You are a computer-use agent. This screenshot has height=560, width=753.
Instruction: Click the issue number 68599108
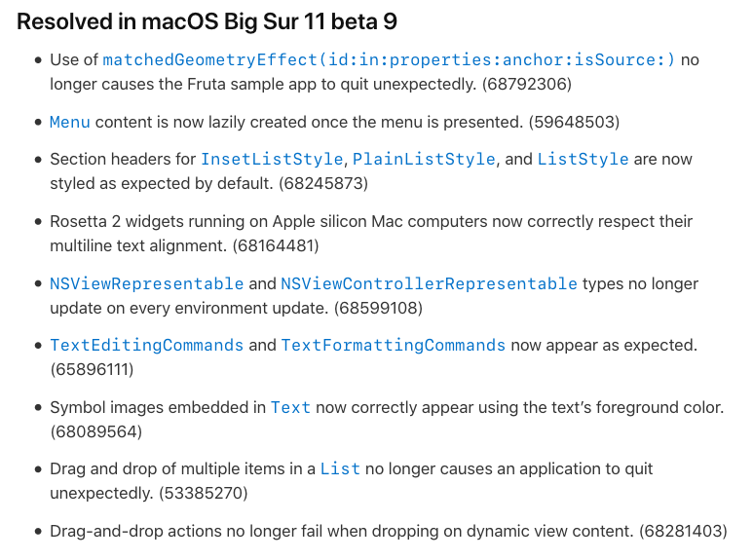[x=378, y=308]
